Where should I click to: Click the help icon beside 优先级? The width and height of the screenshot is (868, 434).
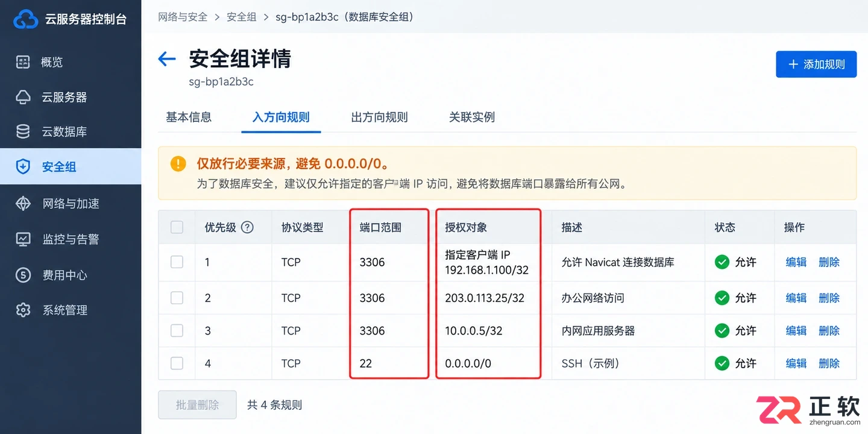point(247,227)
